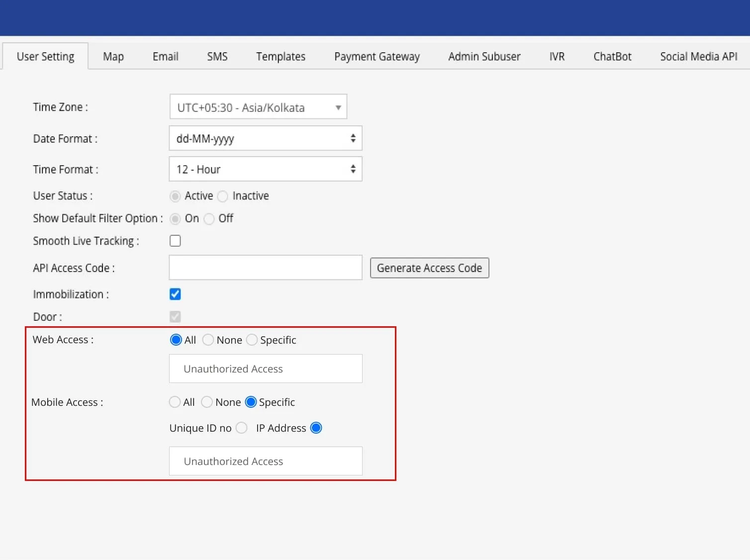Go to the Social Media API tab
Image resolution: width=750 pixels, height=560 pixels.
tap(698, 56)
